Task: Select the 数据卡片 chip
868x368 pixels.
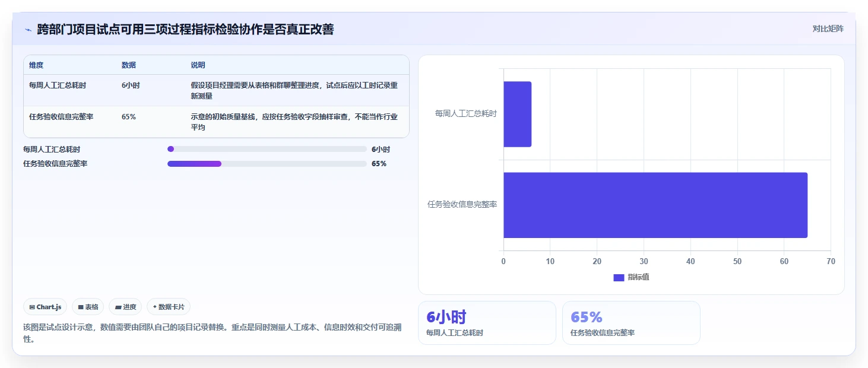Action: 169,307
